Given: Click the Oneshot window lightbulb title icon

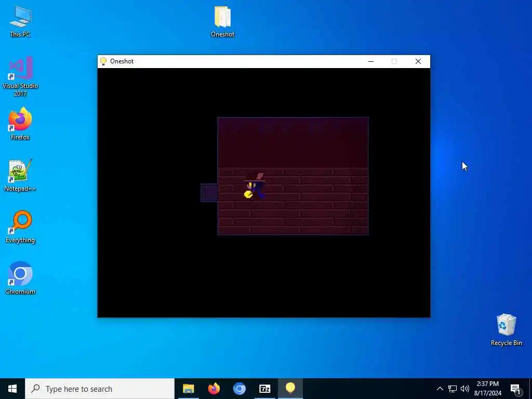Looking at the screenshot, I should tap(103, 61).
